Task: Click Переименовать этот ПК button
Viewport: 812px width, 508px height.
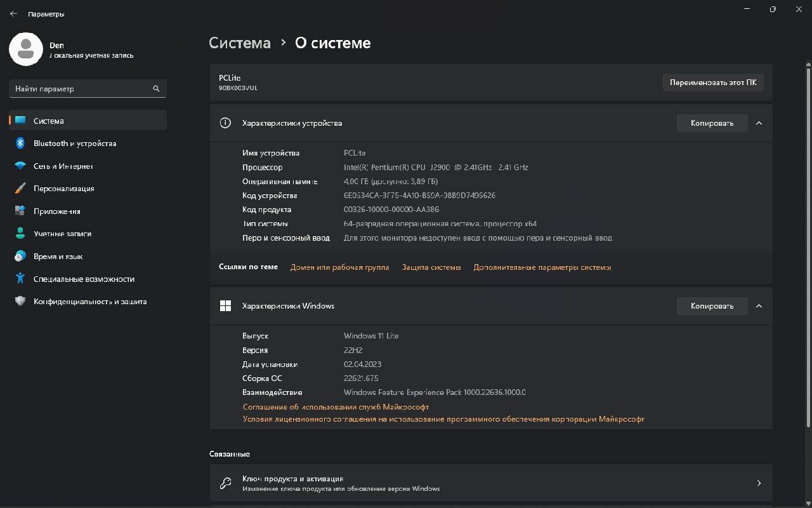Action: pyautogui.click(x=713, y=83)
